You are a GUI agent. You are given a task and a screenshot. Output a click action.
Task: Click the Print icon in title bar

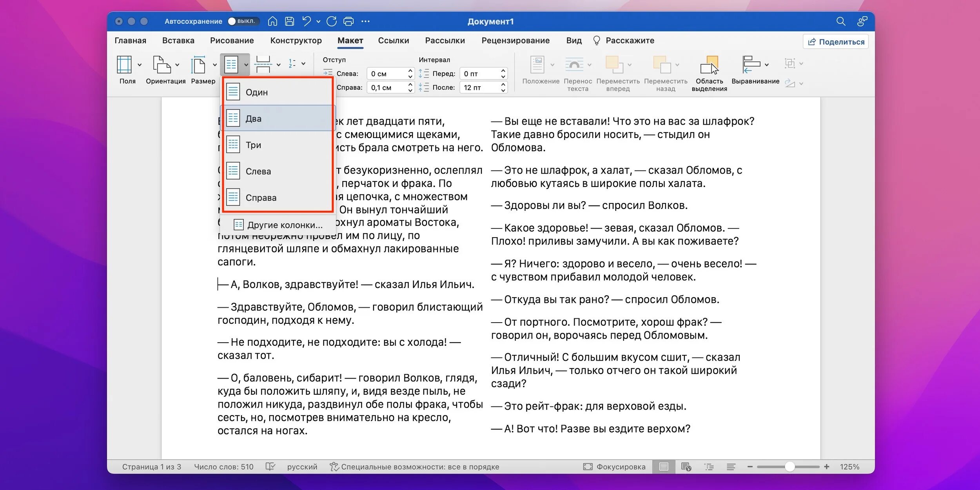pos(348,21)
